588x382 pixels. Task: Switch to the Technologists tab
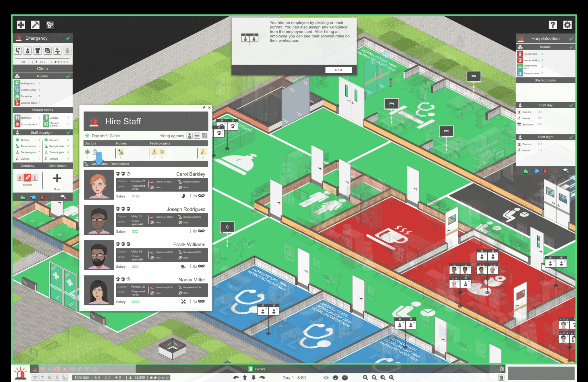(x=160, y=143)
